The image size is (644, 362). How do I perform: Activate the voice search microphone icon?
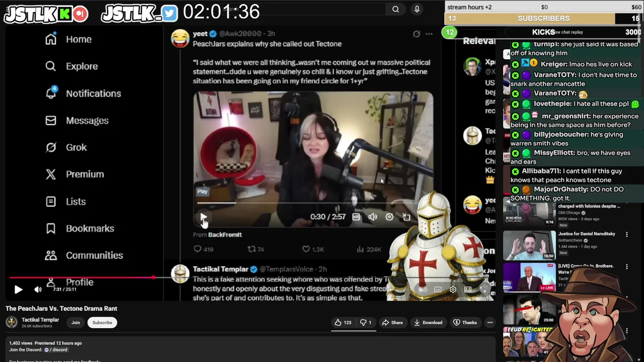coord(417,9)
